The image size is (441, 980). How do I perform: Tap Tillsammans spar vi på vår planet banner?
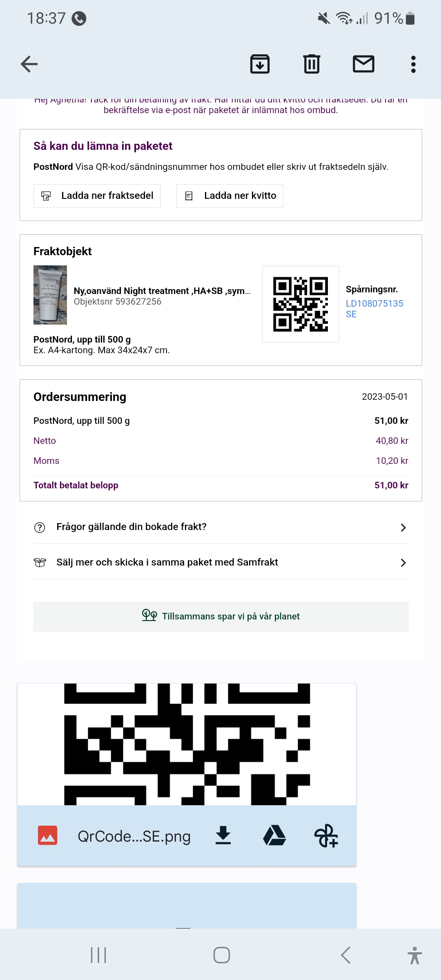tap(221, 617)
